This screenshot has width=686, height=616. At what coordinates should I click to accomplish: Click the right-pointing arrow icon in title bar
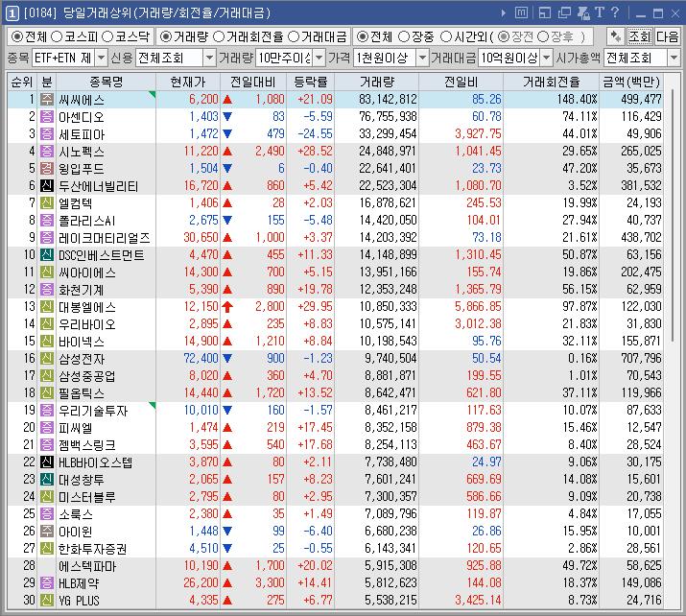tap(504, 13)
